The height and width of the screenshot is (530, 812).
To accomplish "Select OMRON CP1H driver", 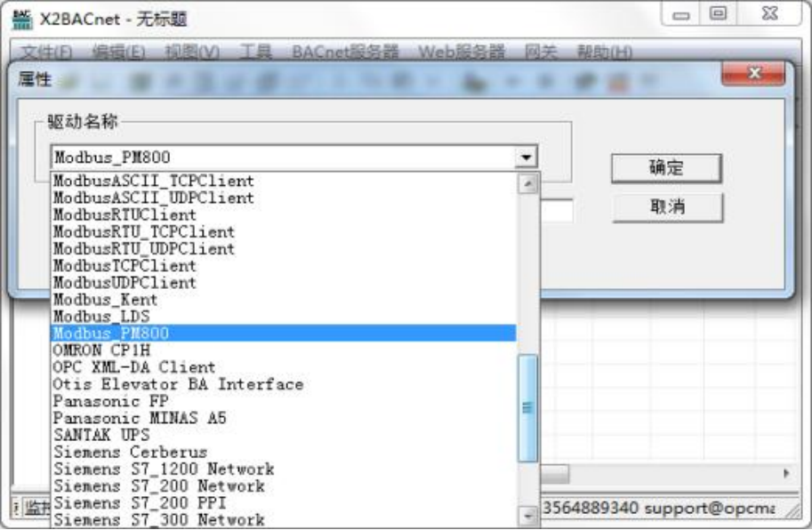I will pyautogui.click(x=284, y=349).
